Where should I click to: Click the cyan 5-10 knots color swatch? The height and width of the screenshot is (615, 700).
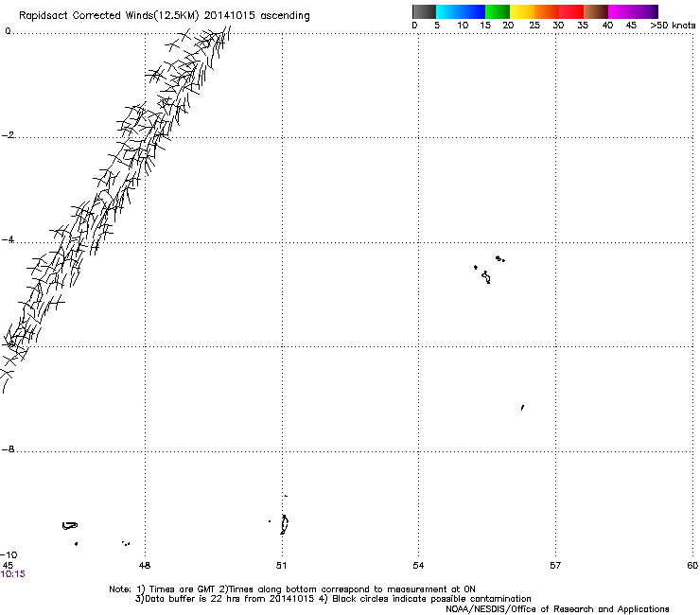pyautogui.click(x=448, y=11)
